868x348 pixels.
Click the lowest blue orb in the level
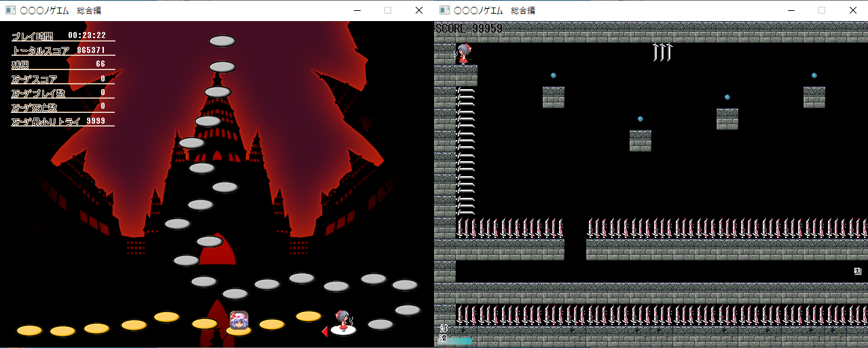(640, 119)
